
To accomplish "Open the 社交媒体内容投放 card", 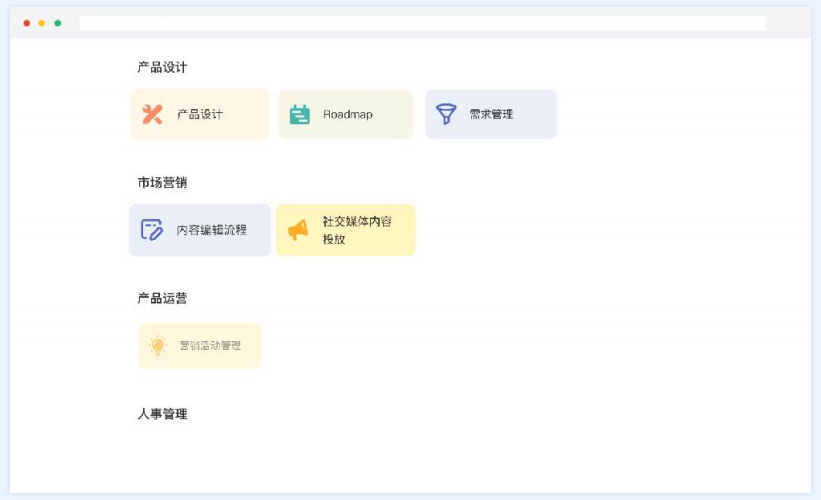I will (x=346, y=230).
